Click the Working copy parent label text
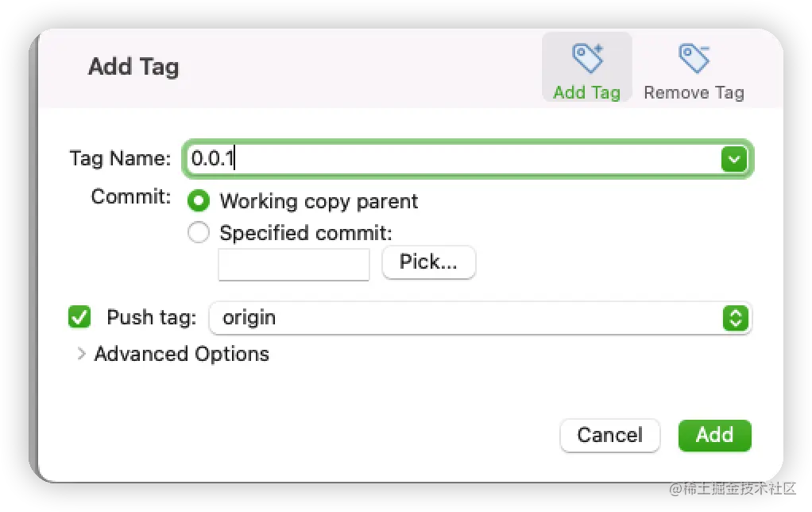The image size is (812, 512). click(x=319, y=201)
